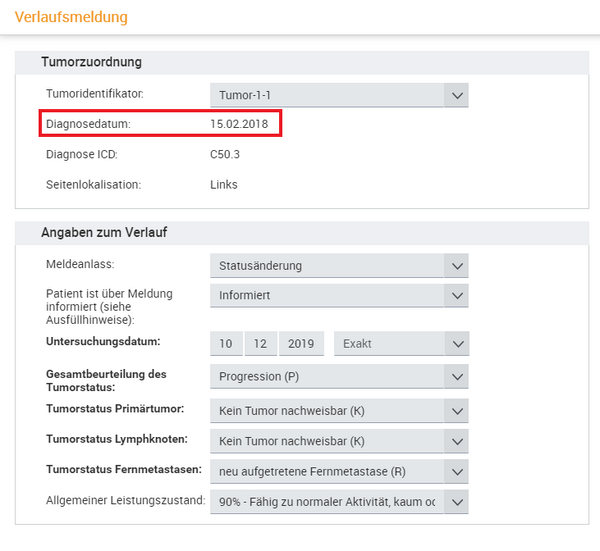Click the chevron for Tumorstatus Lymphknoten
Image resolution: width=600 pixels, height=551 pixels.
[x=457, y=440]
